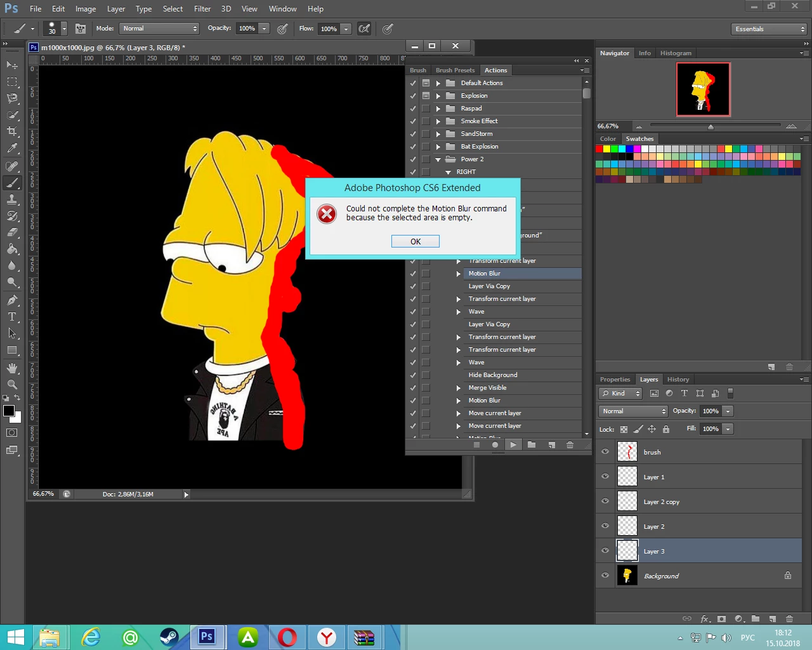Viewport: 812px width, 650px height.
Task: Toggle the brush panel icon in options bar
Action: (81, 29)
